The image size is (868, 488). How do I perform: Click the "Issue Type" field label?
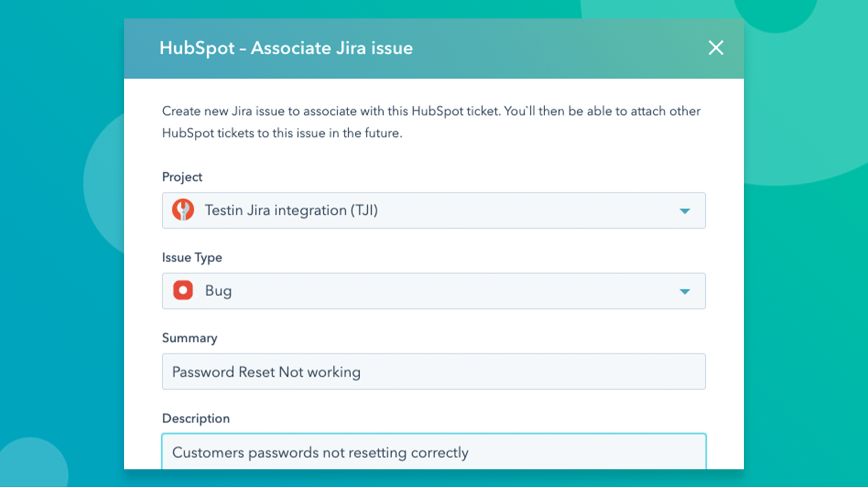192,258
